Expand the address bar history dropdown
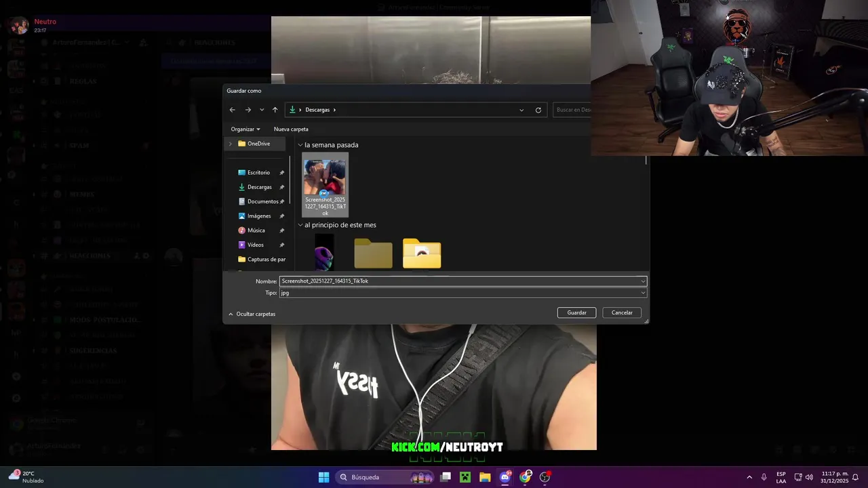The width and height of the screenshot is (868, 488). [521, 110]
